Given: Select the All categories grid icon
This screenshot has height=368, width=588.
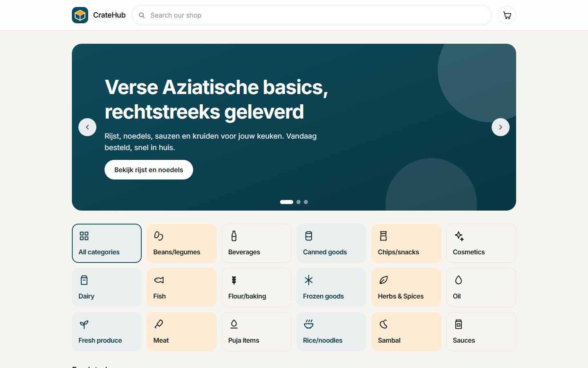Looking at the screenshot, I should 84,236.
